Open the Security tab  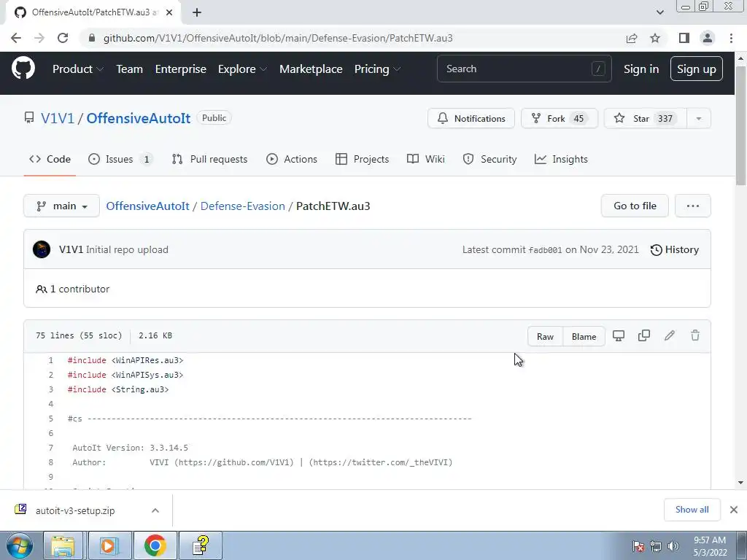click(x=489, y=159)
